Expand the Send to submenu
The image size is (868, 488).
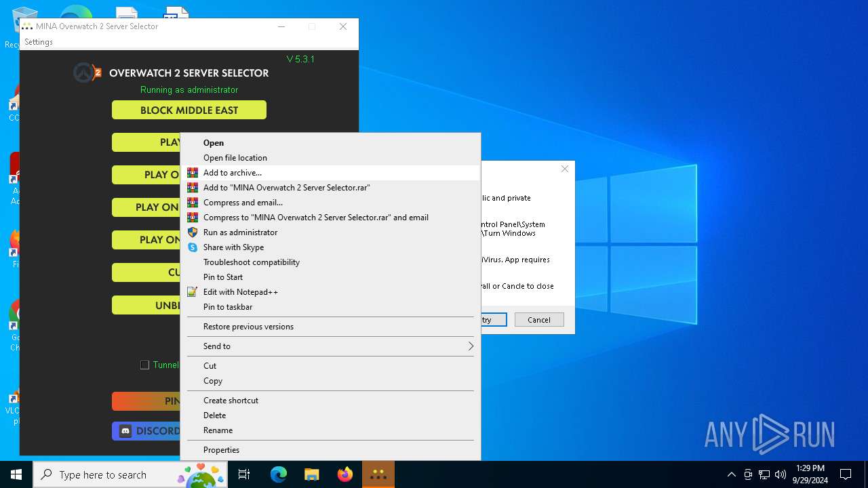(x=330, y=346)
